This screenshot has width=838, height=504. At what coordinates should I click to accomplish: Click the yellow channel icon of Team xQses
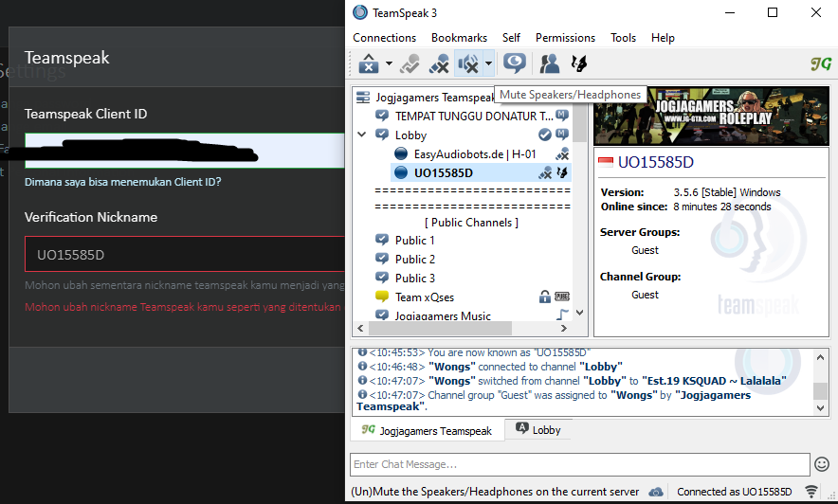(x=382, y=297)
